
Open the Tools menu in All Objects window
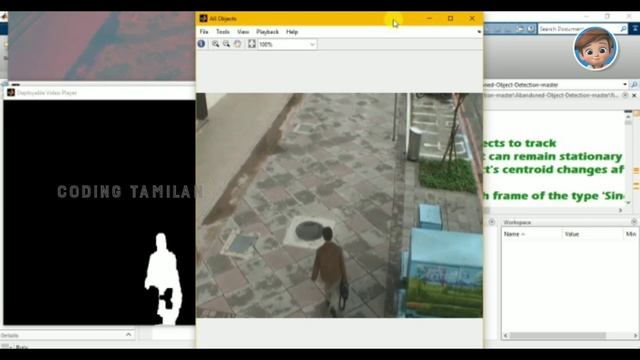[x=222, y=32]
